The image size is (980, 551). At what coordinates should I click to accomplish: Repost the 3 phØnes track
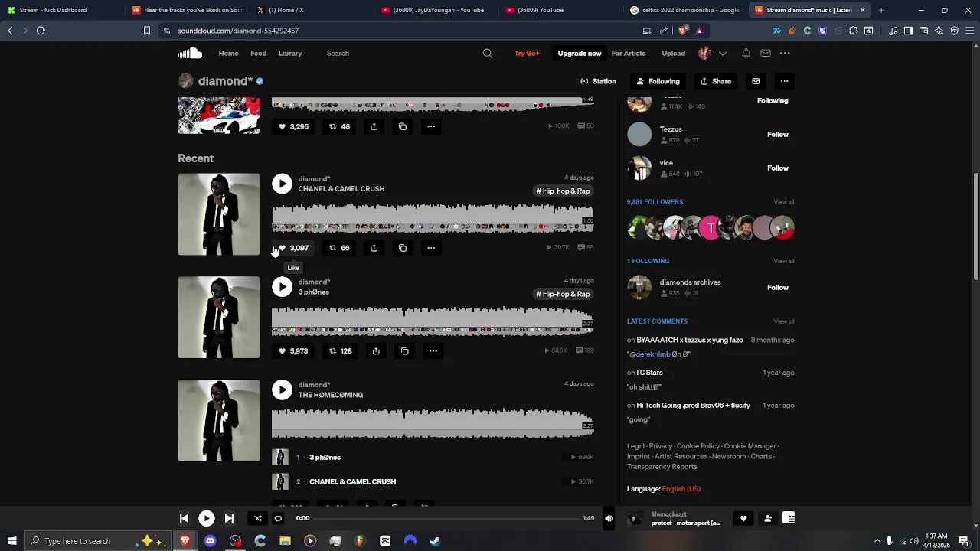pos(341,351)
